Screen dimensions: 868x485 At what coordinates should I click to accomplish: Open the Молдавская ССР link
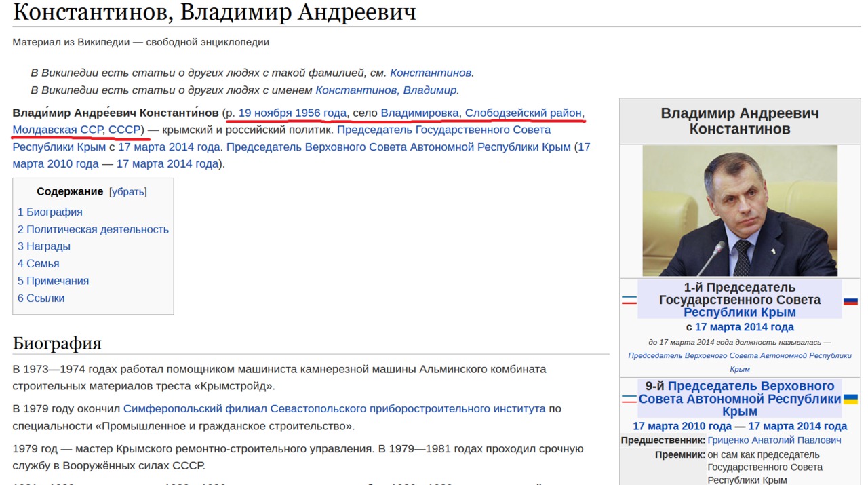[58, 130]
